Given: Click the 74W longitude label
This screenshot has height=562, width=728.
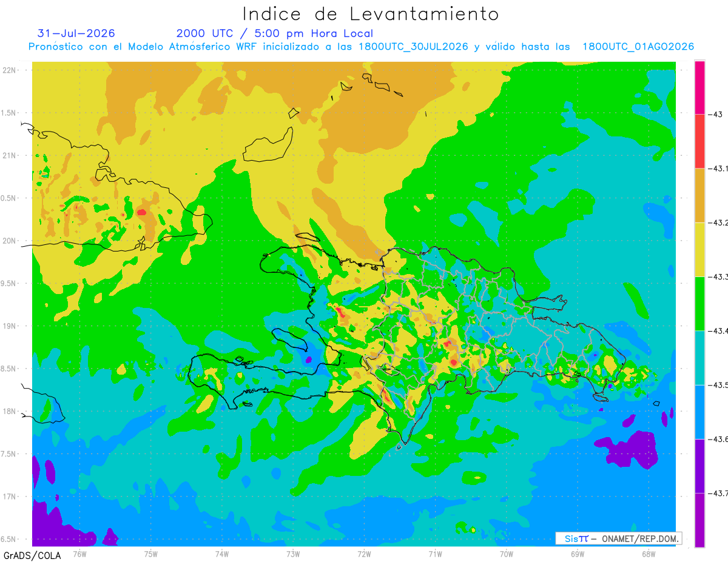Looking at the screenshot, I should click(x=222, y=554).
